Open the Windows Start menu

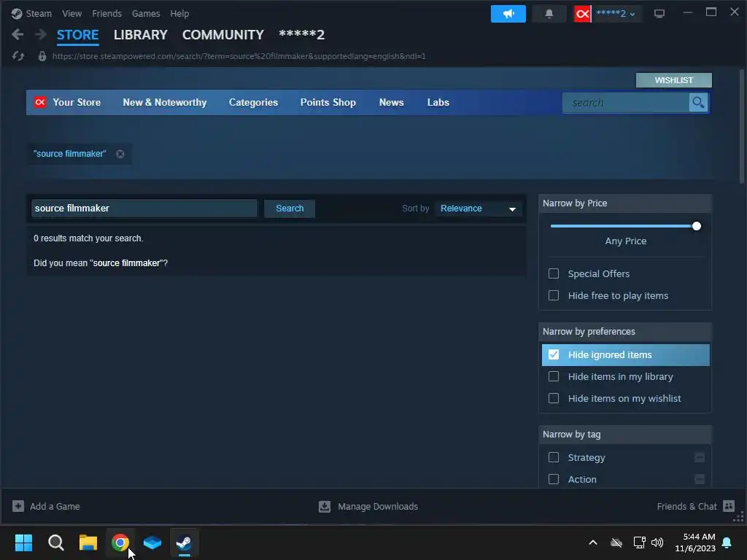[23, 542]
